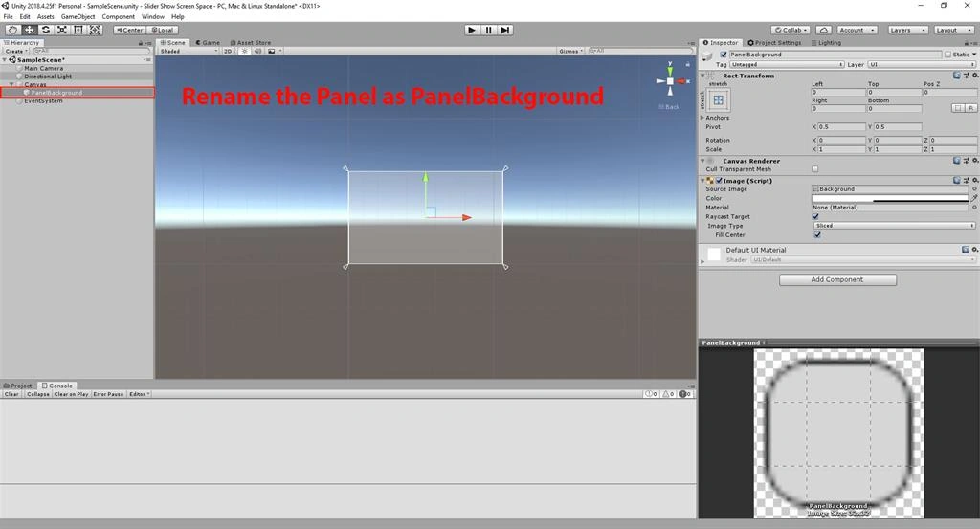Select the Scale tool in the toolbar

62,30
